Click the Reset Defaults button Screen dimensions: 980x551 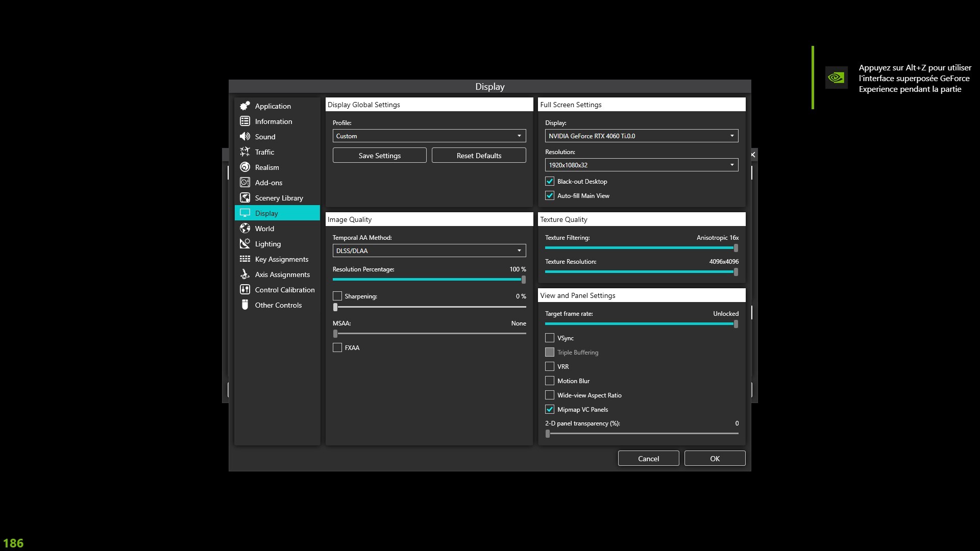pos(478,156)
